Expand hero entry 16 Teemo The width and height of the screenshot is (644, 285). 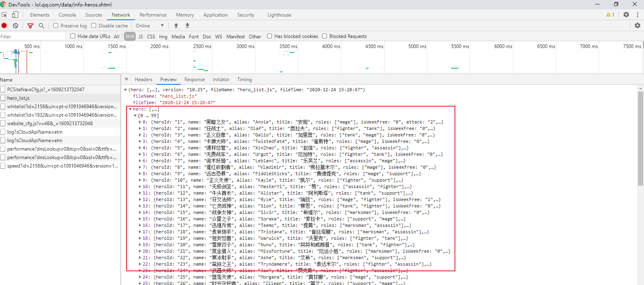tap(140, 225)
